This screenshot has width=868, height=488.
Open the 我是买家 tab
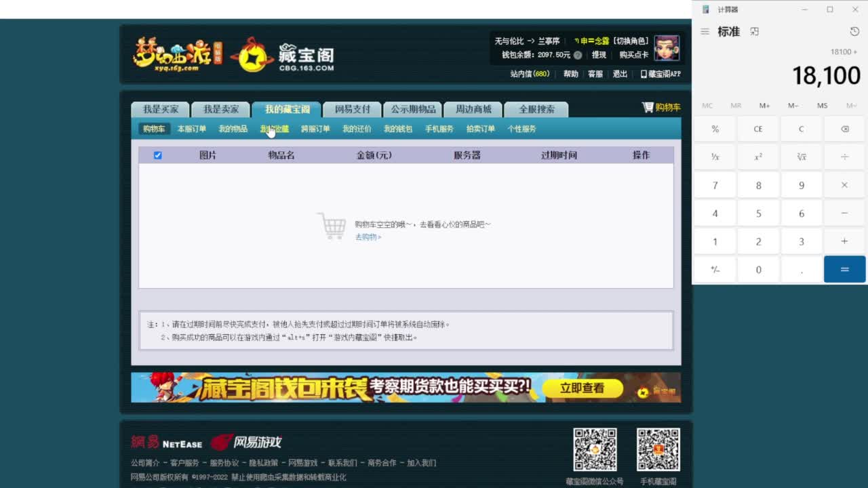(161, 109)
